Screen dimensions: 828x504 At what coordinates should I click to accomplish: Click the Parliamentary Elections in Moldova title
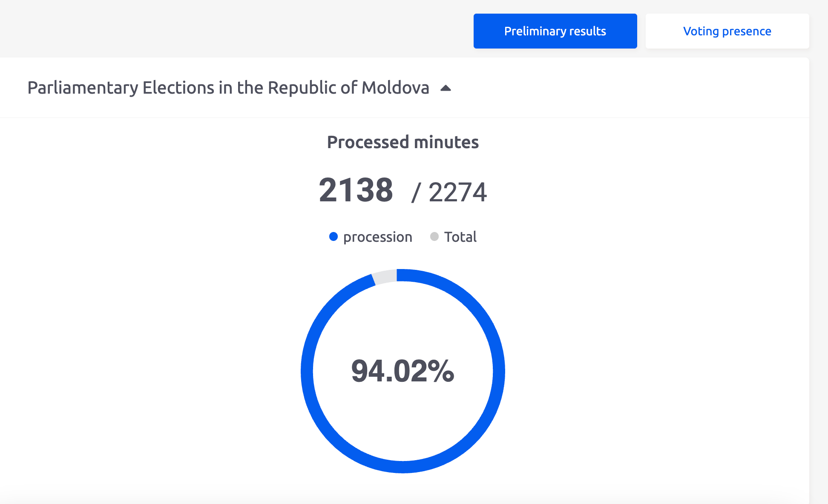[x=228, y=88]
